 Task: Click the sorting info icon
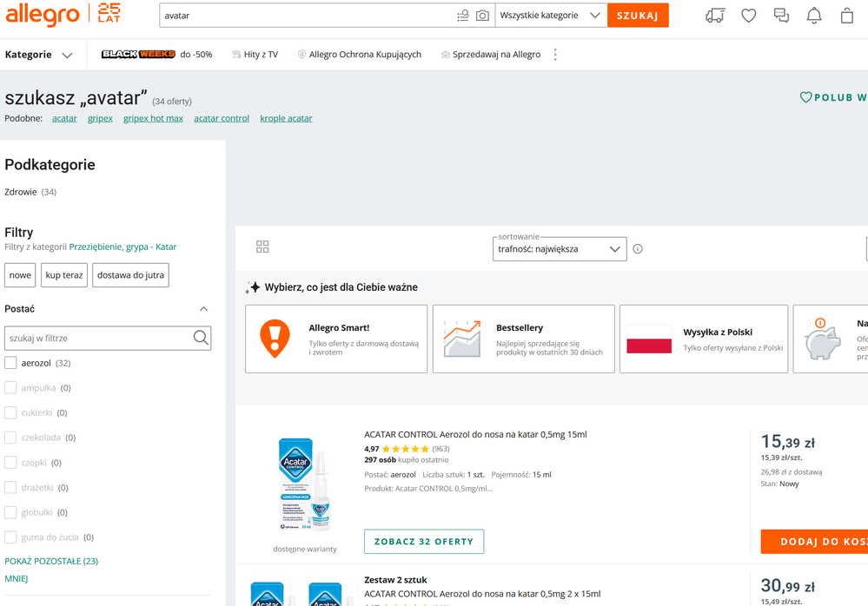click(x=638, y=249)
